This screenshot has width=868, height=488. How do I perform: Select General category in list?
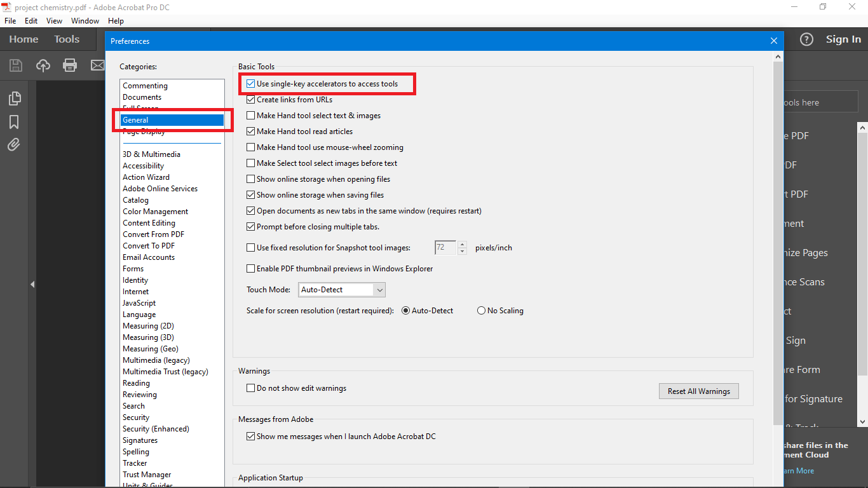pyautogui.click(x=172, y=120)
